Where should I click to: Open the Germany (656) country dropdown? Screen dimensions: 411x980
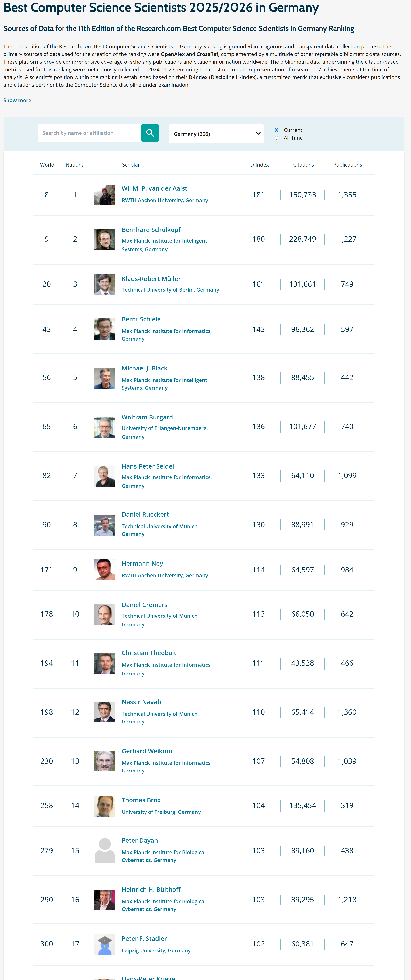tap(216, 134)
